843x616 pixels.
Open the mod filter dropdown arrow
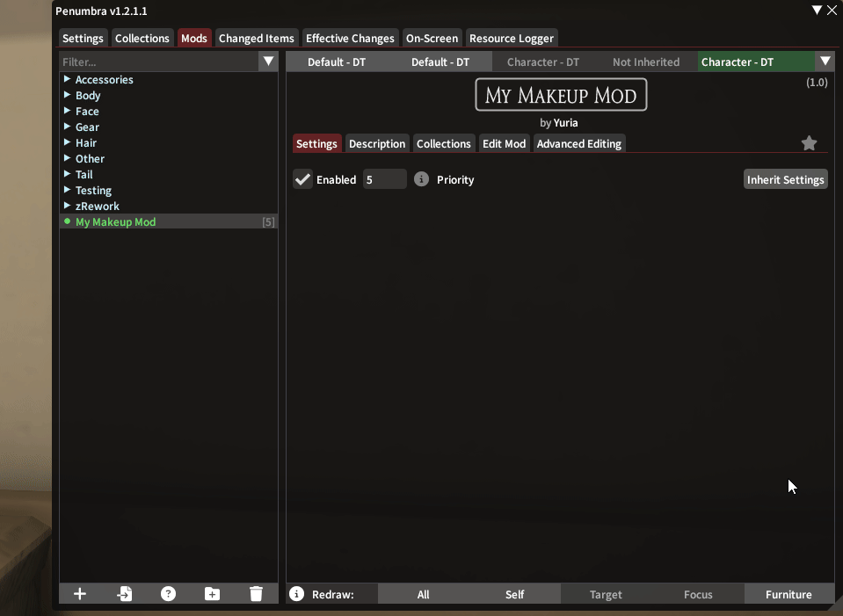269,62
